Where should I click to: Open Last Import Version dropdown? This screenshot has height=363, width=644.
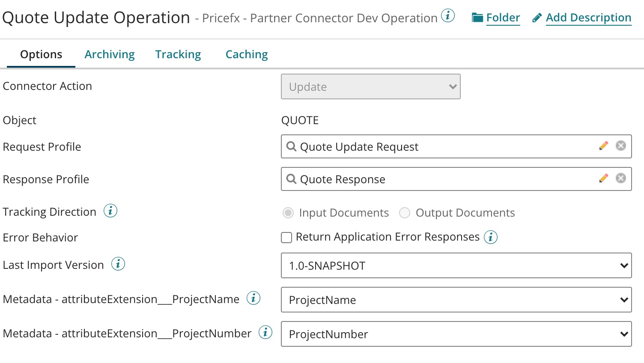[x=456, y=265]
